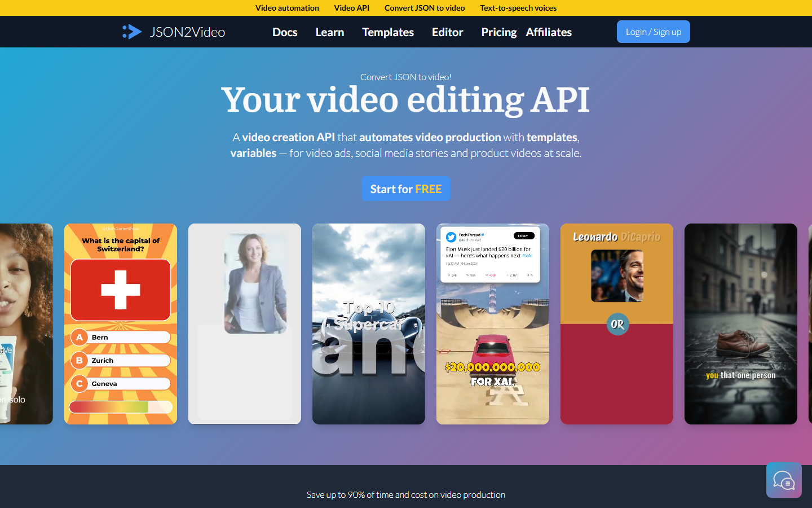812x508 pixels.
Task: Click the '$20,000,000,000' caption text
Action: coord(493,367)
